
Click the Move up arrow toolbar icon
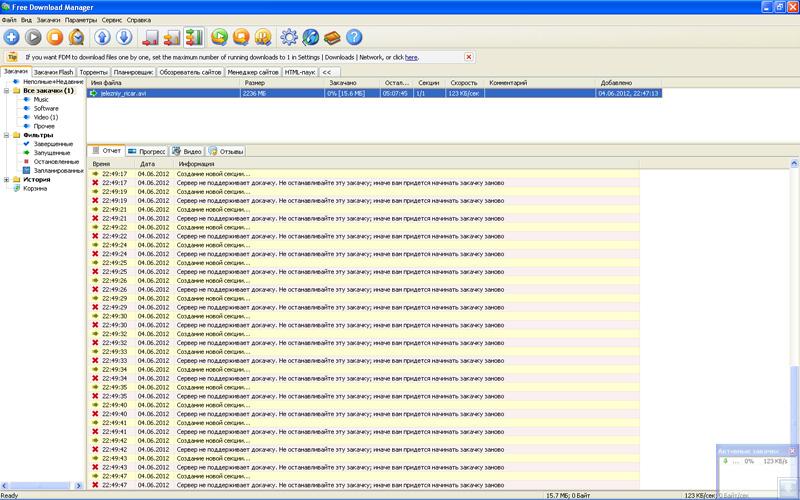point(102,37)
